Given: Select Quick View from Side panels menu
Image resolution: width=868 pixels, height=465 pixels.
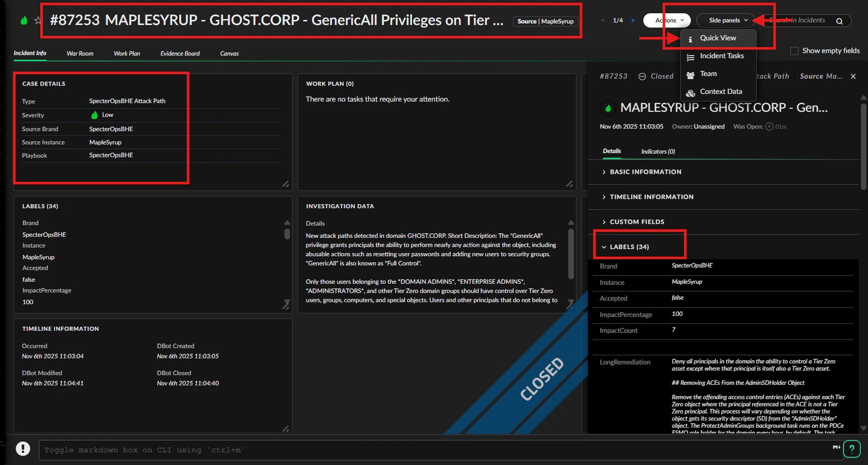Looking at the screenshot, I should tap(718, 38).
